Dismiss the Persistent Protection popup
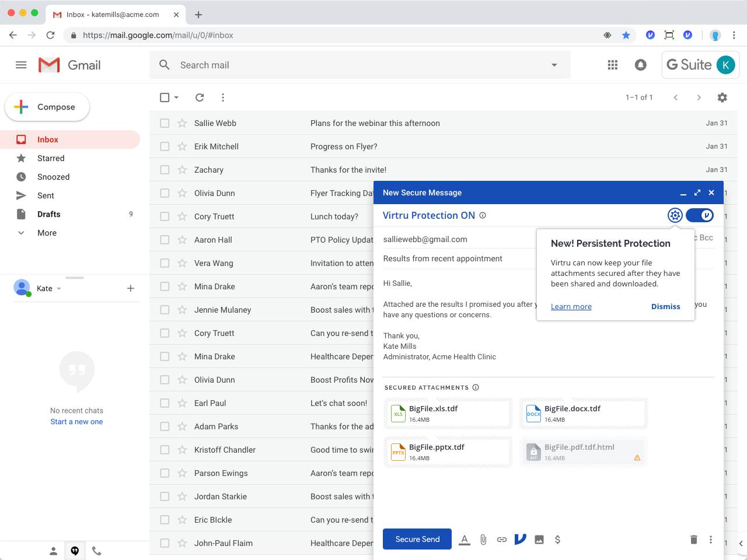 point(666,306)
